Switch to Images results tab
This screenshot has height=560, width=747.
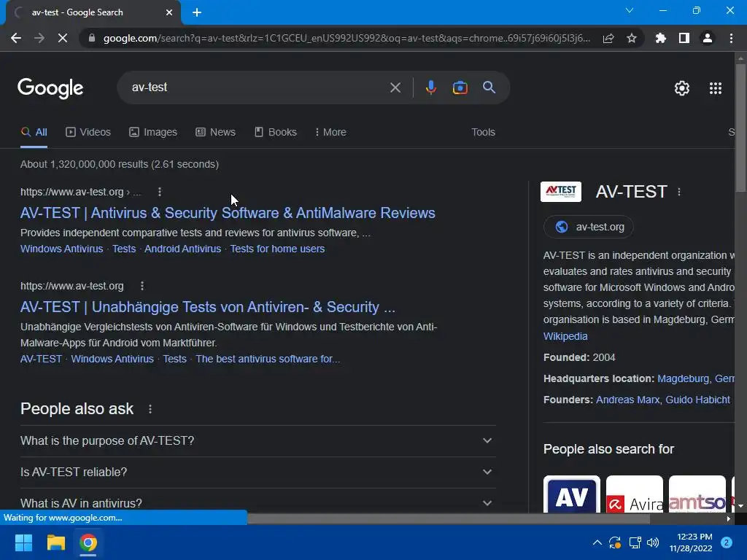click(153, 132)
